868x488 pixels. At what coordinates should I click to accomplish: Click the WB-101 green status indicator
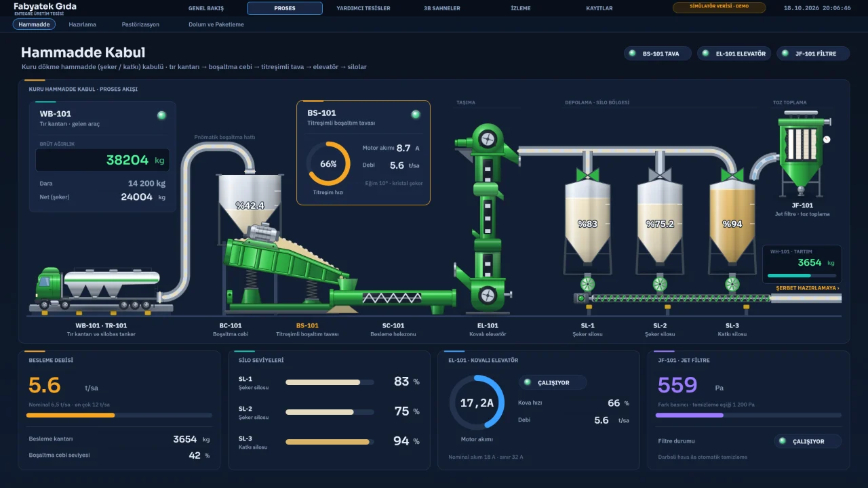click(161, 115)
